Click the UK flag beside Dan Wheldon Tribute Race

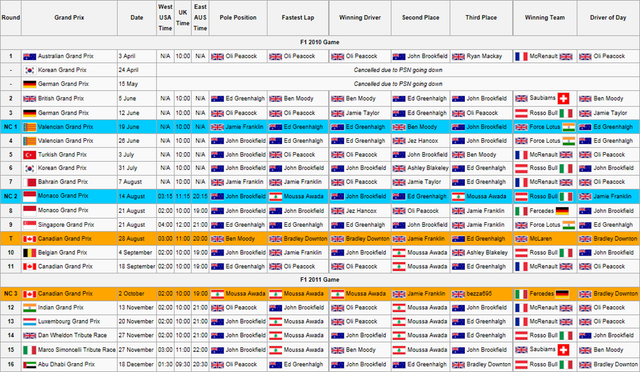pyautogui.click(x=29, y=336)
